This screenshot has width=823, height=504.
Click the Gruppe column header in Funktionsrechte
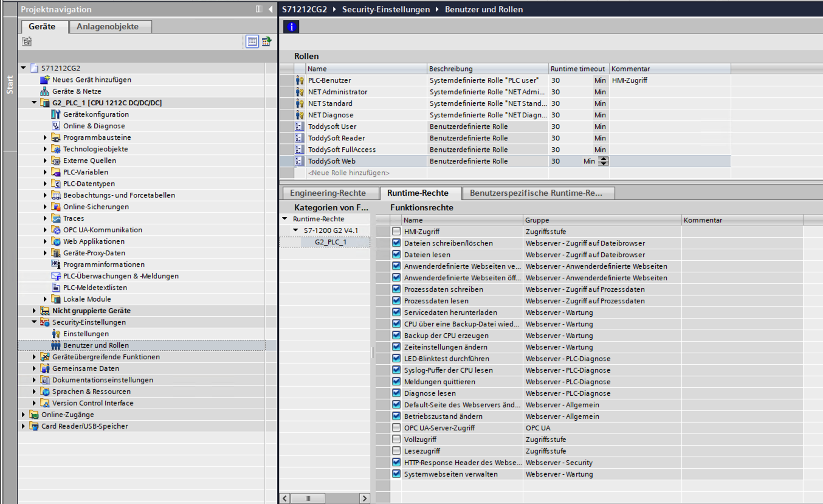click(x=602, y=220)
